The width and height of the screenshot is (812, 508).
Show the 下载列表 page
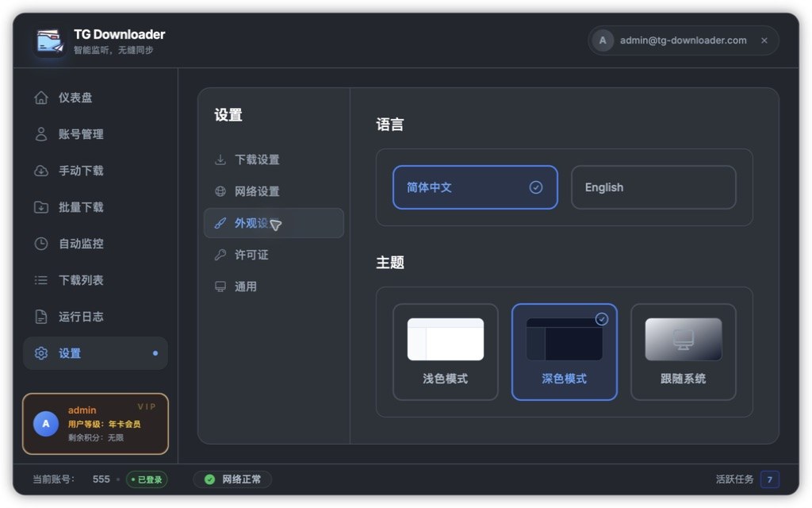pyautogui.click(x=95, y=280)
